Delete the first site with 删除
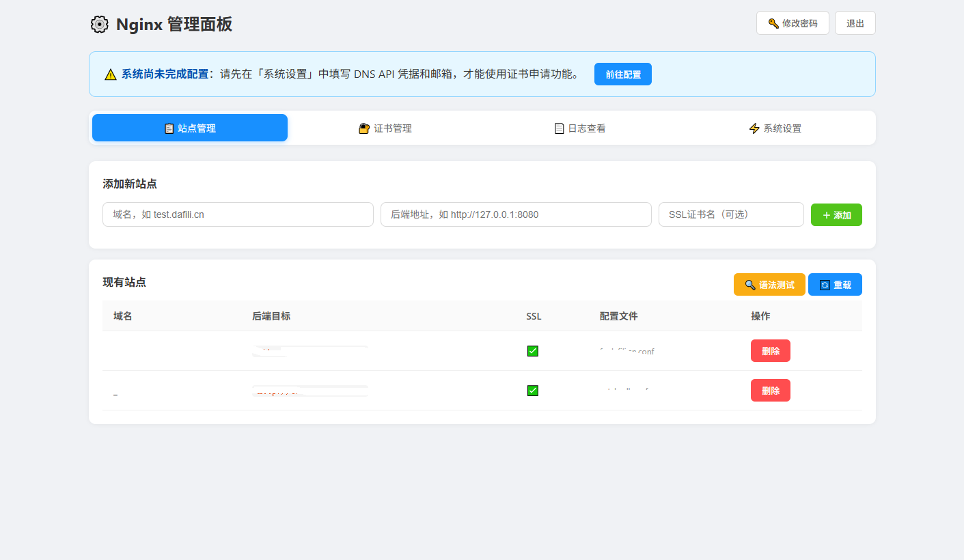The height and width of the screenshot is (560, 964). coord(771,351)
